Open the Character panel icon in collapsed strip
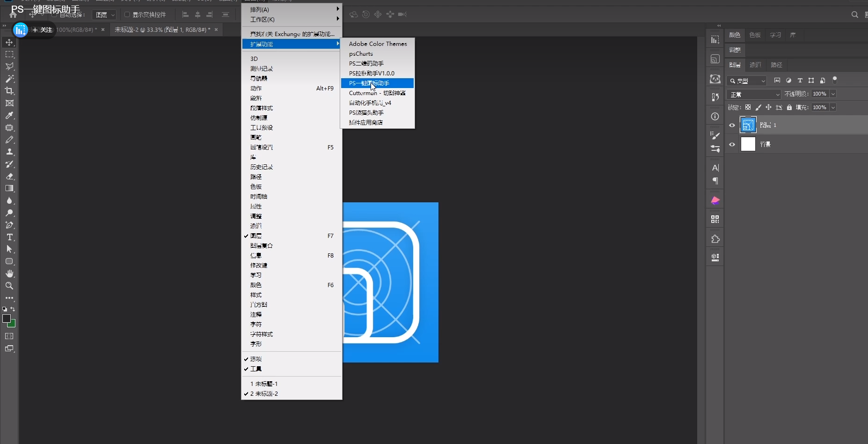Viewport: 868px width, 444px height. click(715, 168)
